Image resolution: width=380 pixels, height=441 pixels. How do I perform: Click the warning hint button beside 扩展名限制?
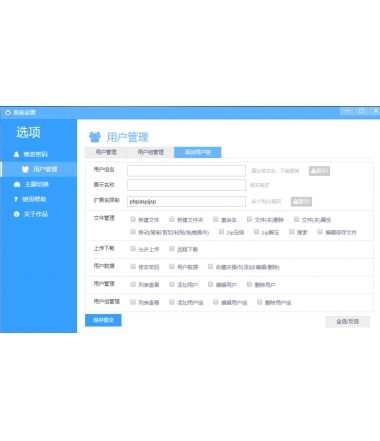click(301, 201)
